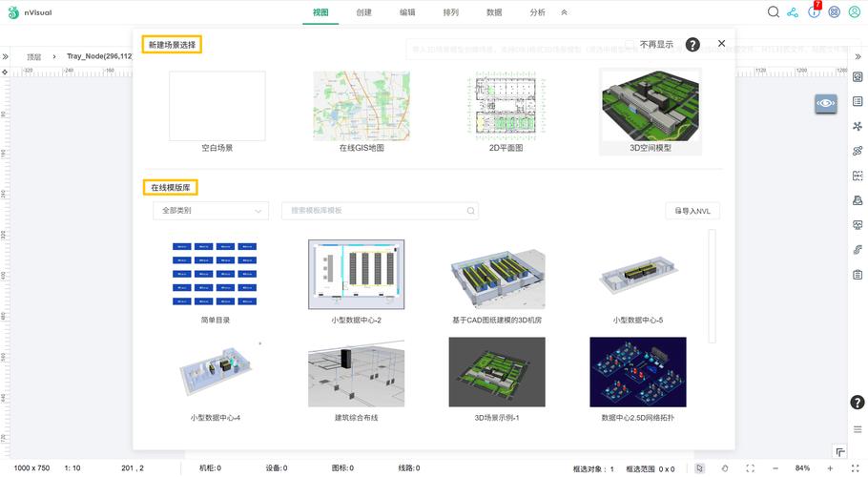
Task: Select the 2D平面图 scene option
Action: pyautogui.click(x=506, y=112)
